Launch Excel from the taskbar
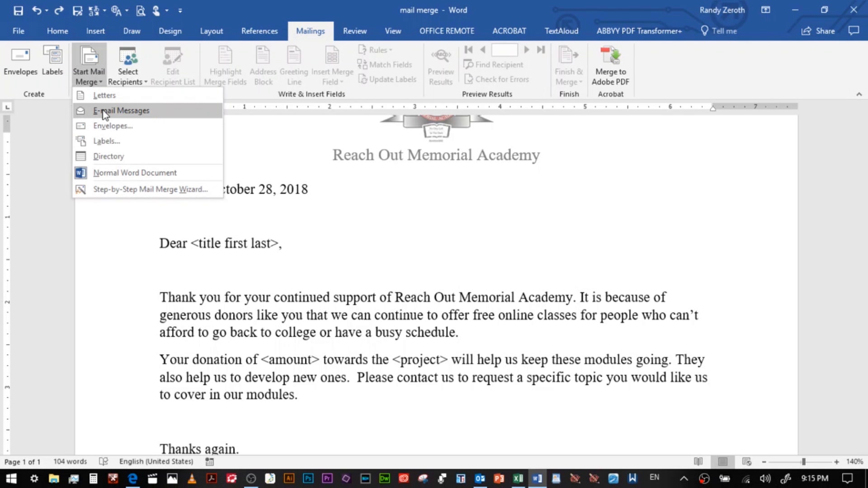 coord(518,478)
